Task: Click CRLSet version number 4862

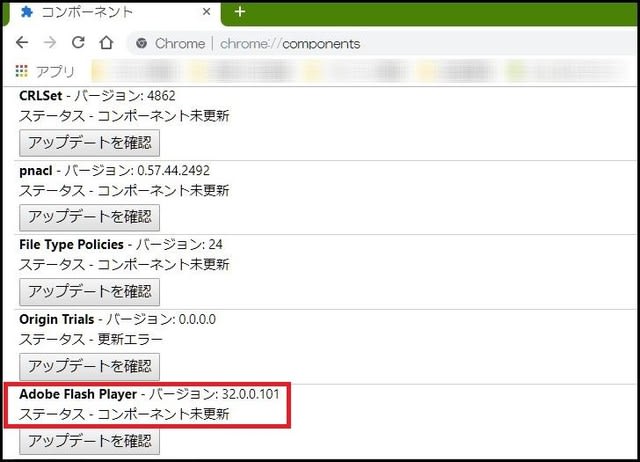Action: (x=161, y=96)
